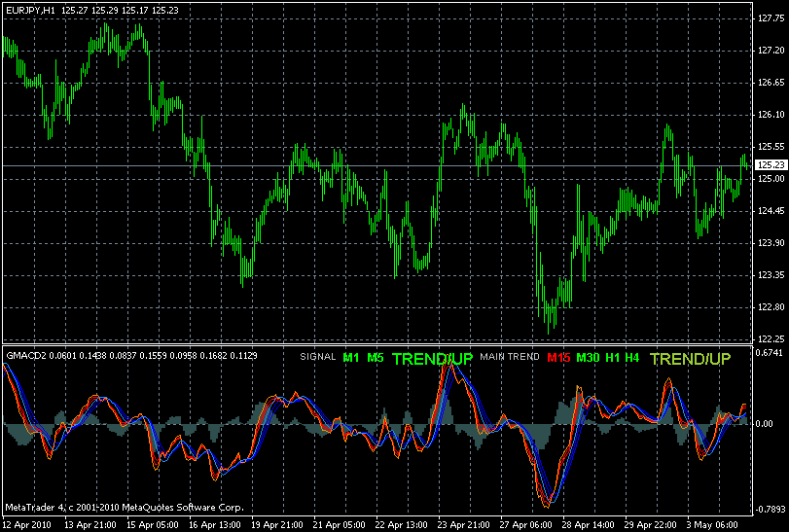The height and width of the screenshot is (532, 789).
Task: Click the 0.00 indicator axis level
Action: pos(767,424)
